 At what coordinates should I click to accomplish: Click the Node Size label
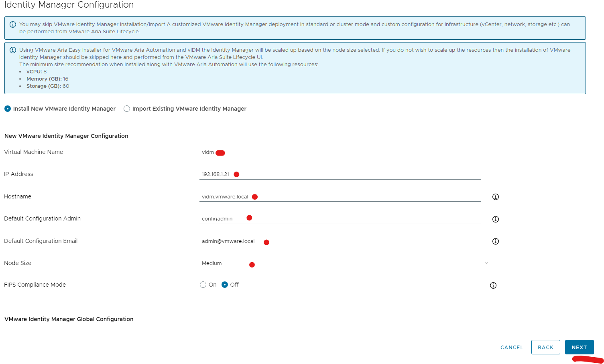tap(18, 263)
